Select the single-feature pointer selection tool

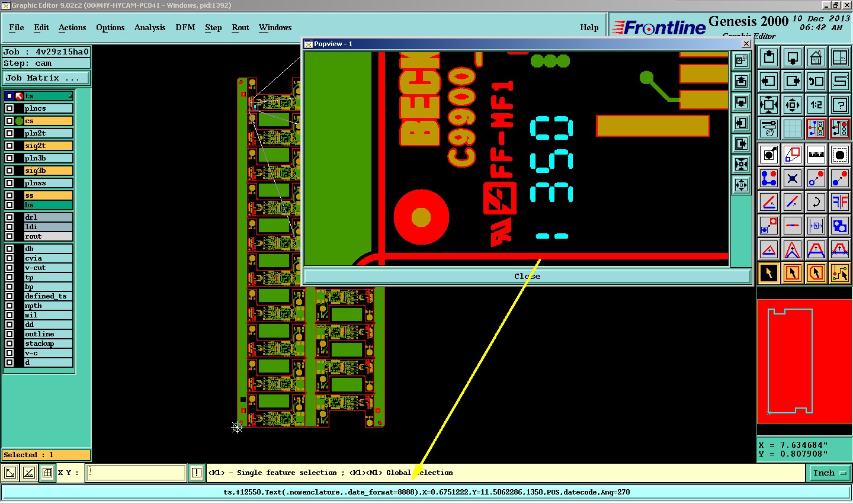769,273
